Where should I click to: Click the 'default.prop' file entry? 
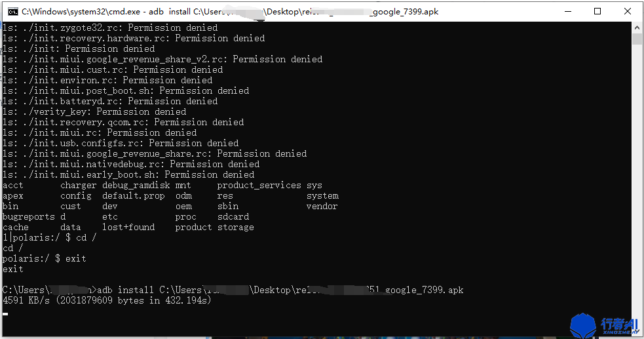tap(133, 195)
